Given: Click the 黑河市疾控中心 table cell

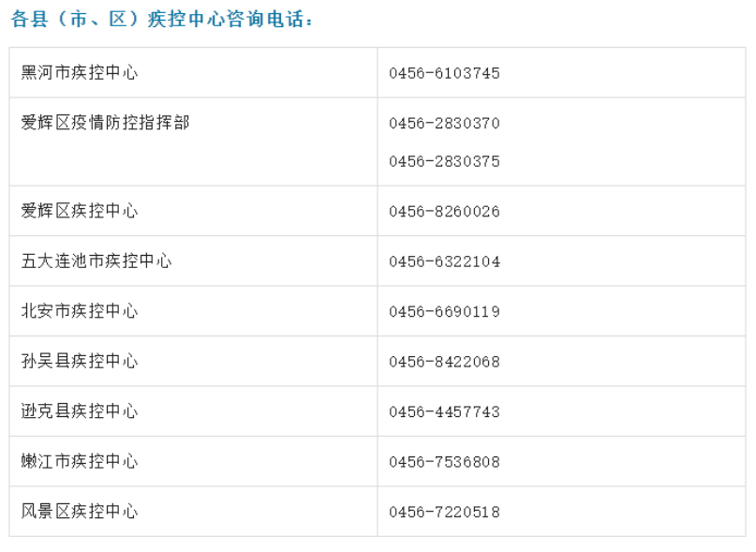Looking at the screenshot, I should pyautogui.click(x=80, y=73).
